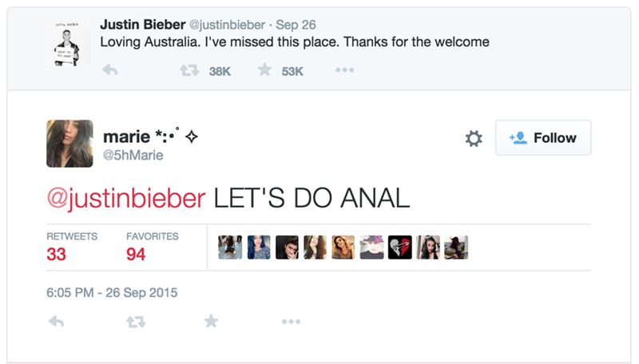This screenshot has width=639, height=364.
Task: Click the Sep 26 date link
Action: pyautogui.click(x=296, y=25)
